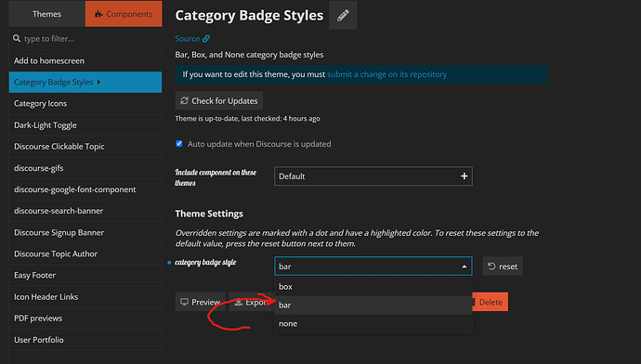Click the Preview button
This screenshot has height=364, width=641.
pos(201,302)
